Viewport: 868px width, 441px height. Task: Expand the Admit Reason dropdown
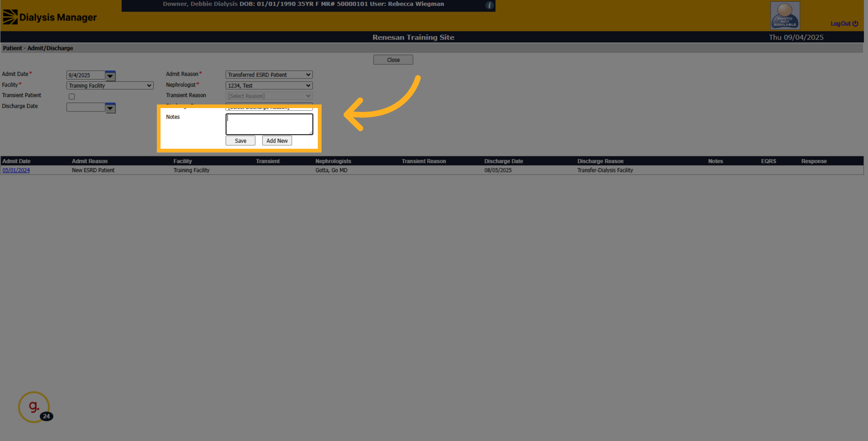(269, 74)
